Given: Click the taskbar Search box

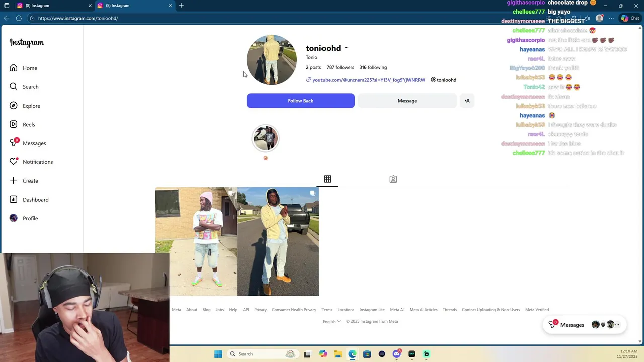Looking at the screenshot, I should (262, 354).
